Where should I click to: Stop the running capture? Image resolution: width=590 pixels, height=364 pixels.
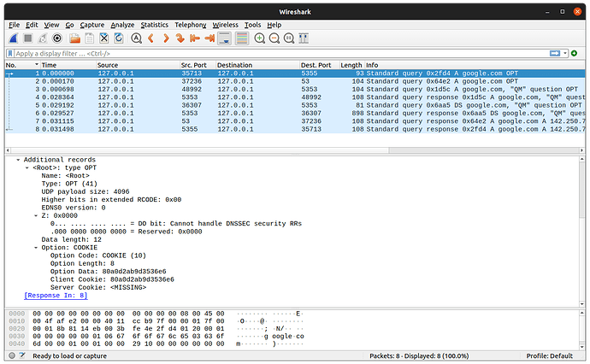(x=28, y=38)
